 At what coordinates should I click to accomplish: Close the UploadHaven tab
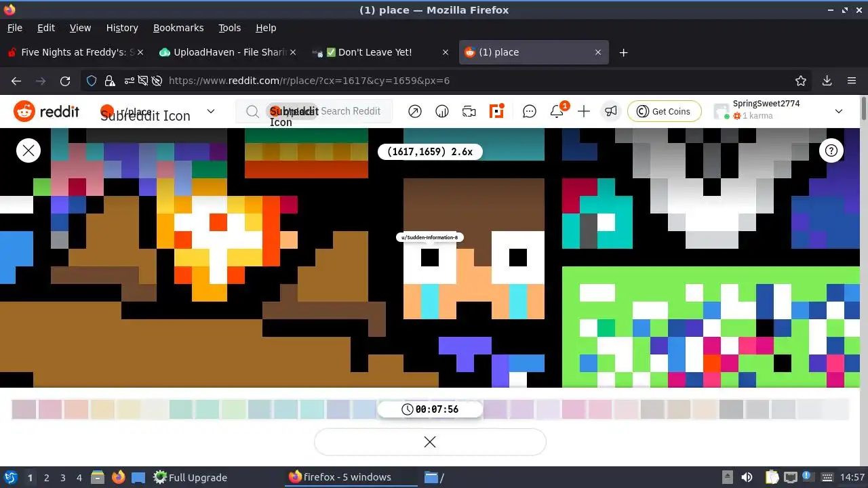(x=293, y=52)
